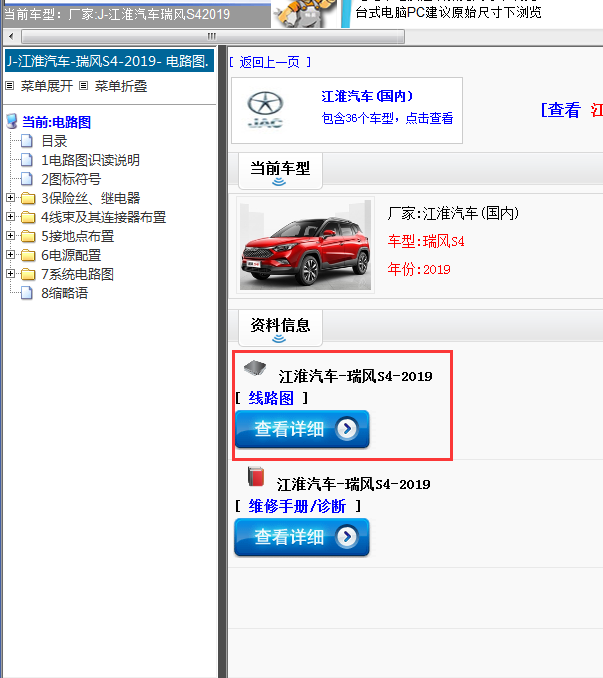Click 江淮汽车-瑞风S4-2019 title above 线路图
603x678 pixels.
355,376
